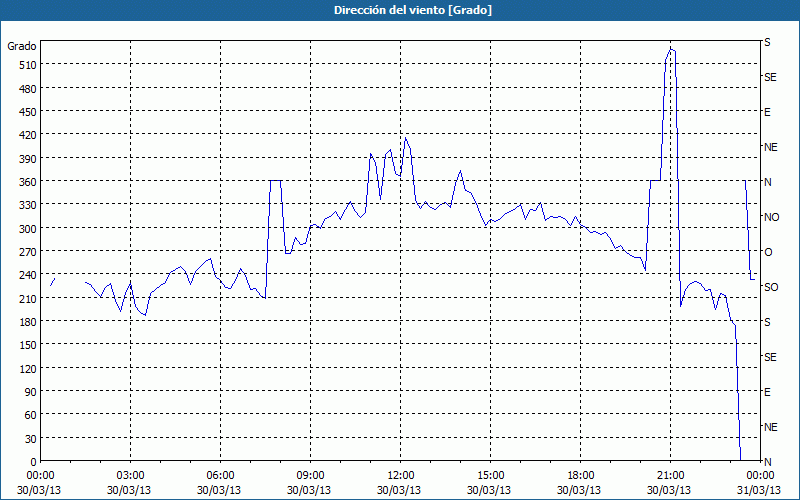This screenshot has width=800, height=500.
Task: Click the 0 degree axis label
Action: 34,462
